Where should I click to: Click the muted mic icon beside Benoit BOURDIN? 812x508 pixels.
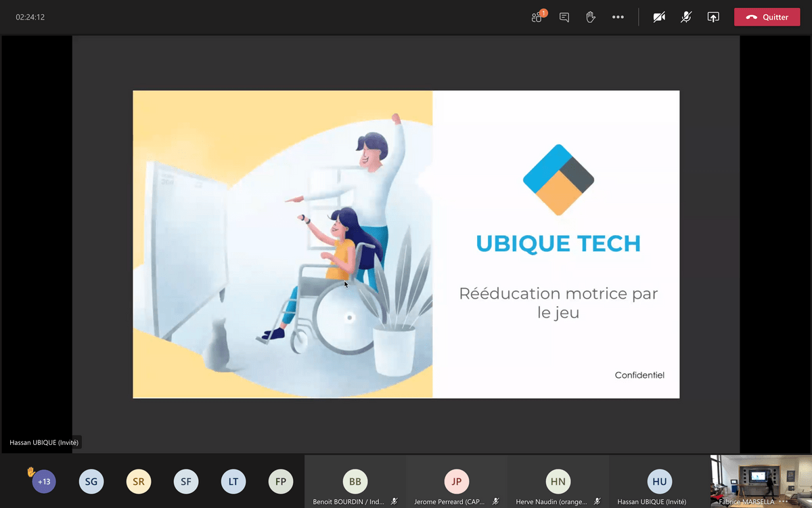tap(394, 502)
